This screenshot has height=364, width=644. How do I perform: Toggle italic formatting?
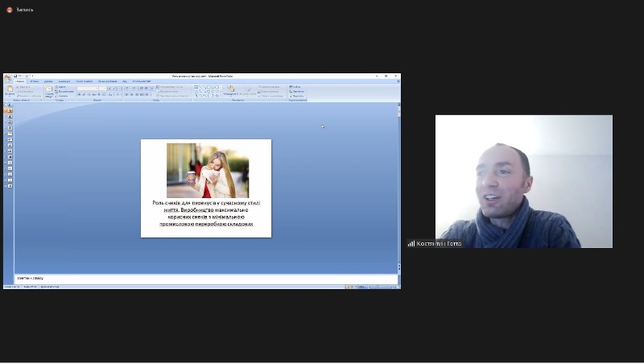[x=84, y=94]
